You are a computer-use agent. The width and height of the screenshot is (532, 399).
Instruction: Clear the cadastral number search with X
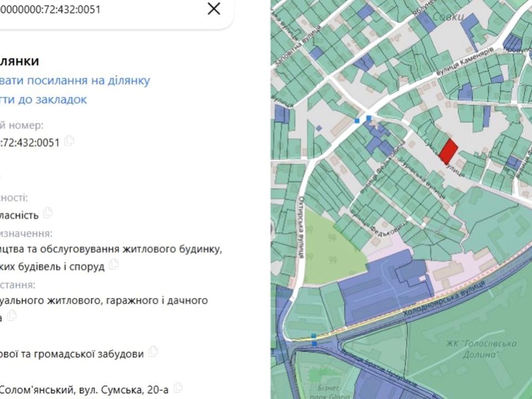(x=213, y=9)
